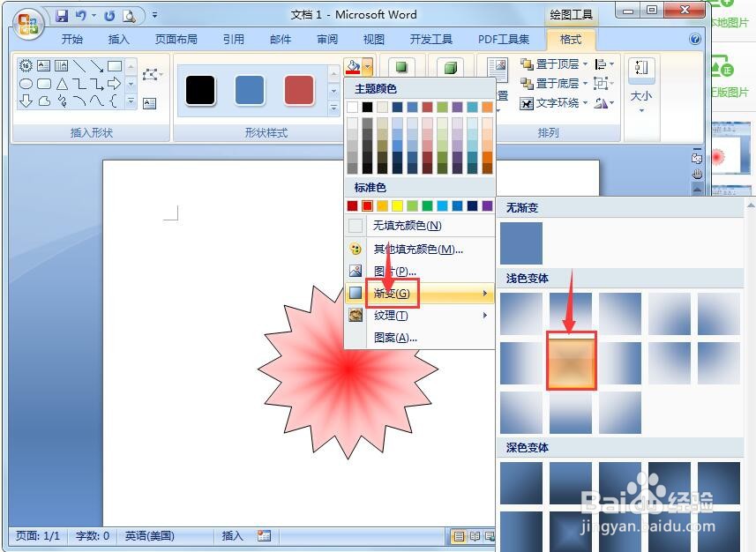Open the rotate dropdown
This screenshot has width=756, height=552.
click(604, 102)
